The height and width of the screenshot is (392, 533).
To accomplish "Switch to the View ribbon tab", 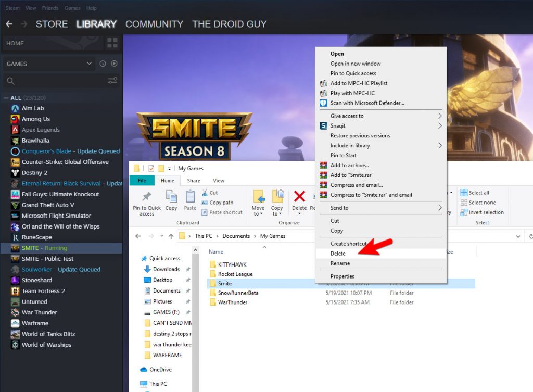I will click(x=219, y=181).
